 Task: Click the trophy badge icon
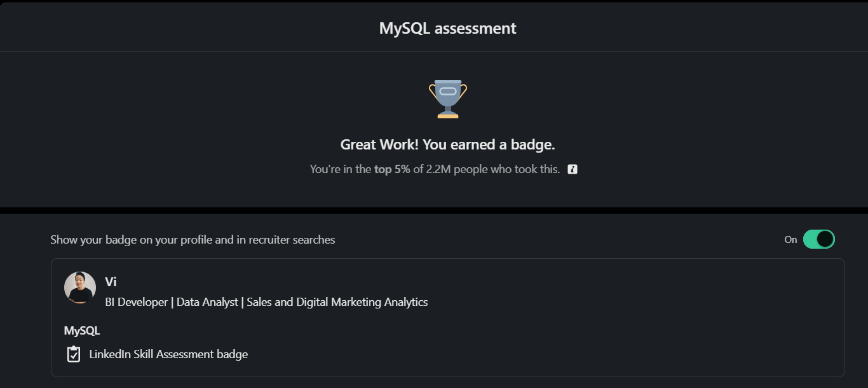[448, 99]
